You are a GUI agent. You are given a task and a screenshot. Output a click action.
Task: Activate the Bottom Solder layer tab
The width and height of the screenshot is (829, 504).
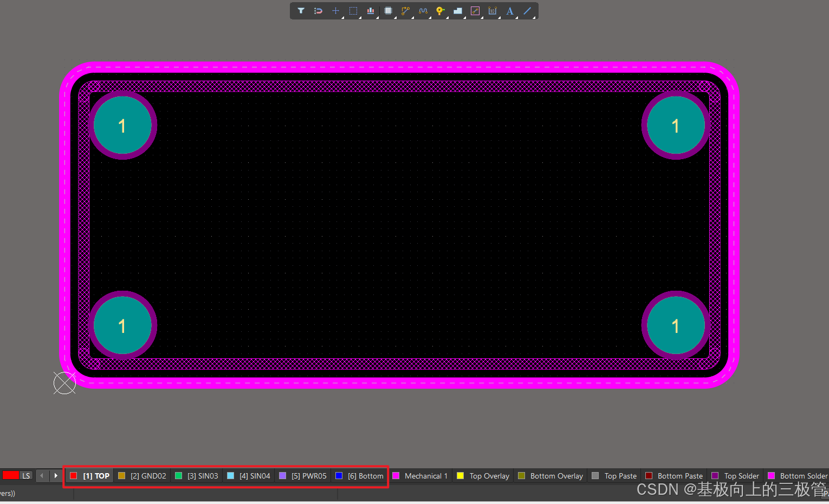click(797, 476)
